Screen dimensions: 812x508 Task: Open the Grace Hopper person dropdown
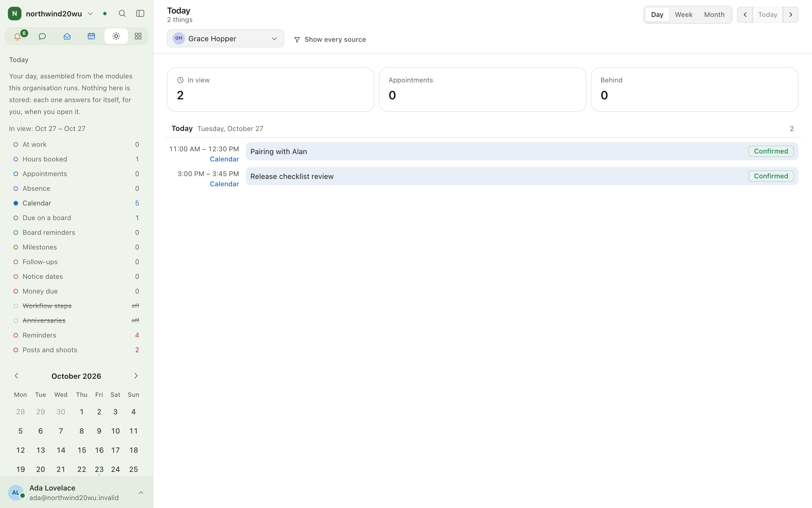click(226, 39)
